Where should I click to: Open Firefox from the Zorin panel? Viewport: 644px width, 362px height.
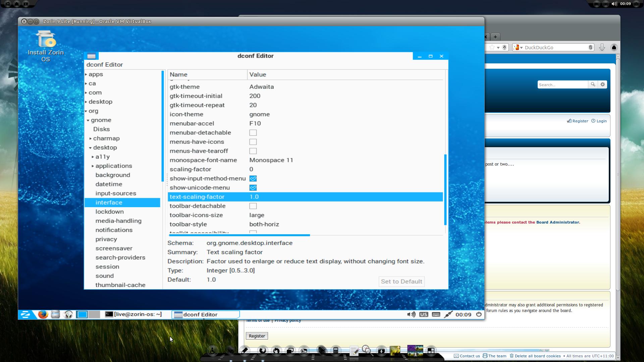[43, 314]
